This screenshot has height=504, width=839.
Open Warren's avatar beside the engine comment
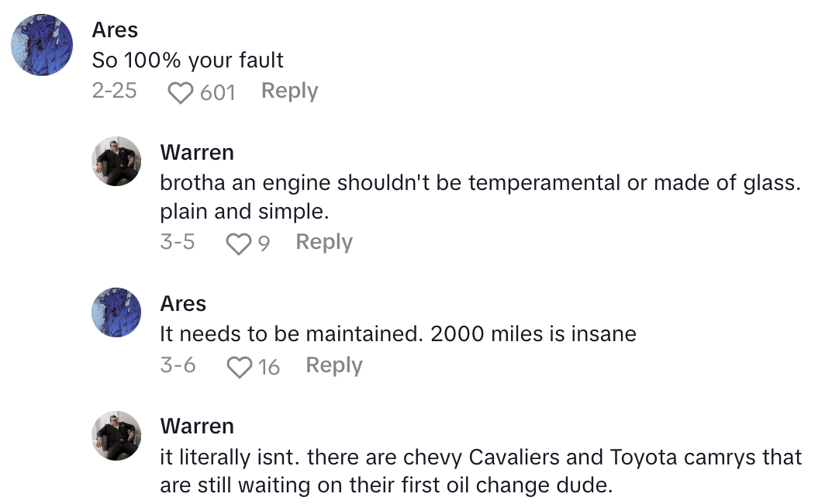point(117,161)
